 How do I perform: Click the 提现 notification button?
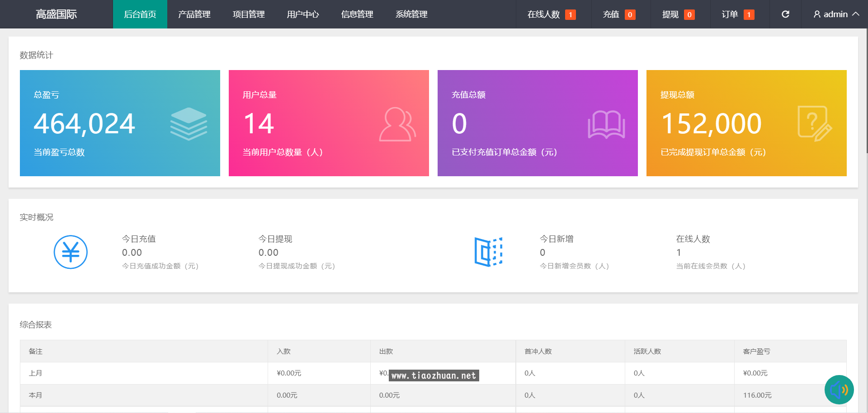678,14
